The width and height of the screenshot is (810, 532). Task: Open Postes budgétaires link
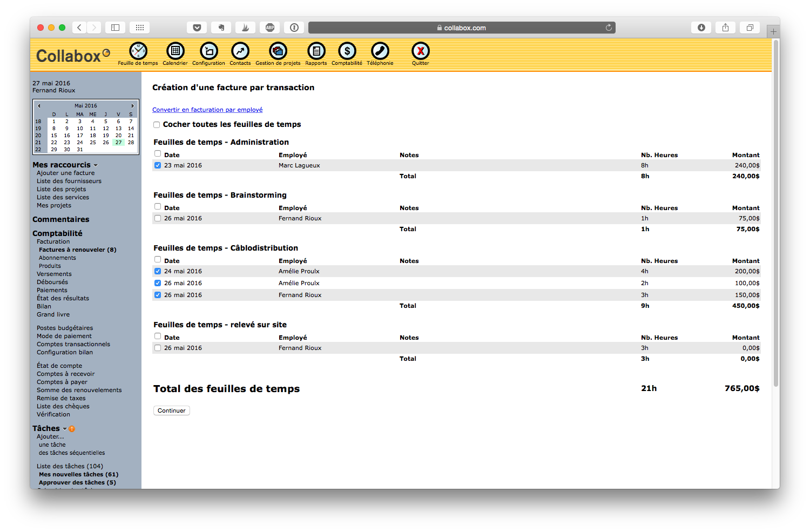click(65, 328)
